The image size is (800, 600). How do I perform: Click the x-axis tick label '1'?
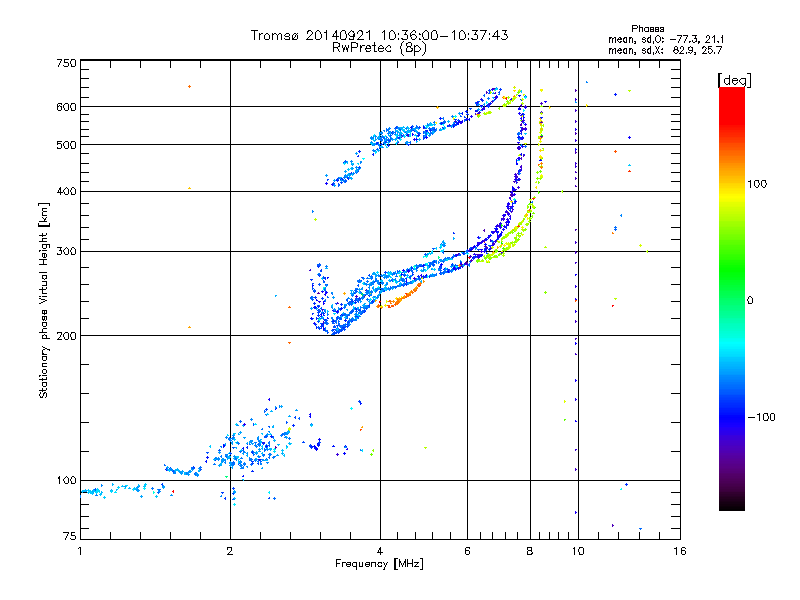pyautogui.click(x=80, y=551)
